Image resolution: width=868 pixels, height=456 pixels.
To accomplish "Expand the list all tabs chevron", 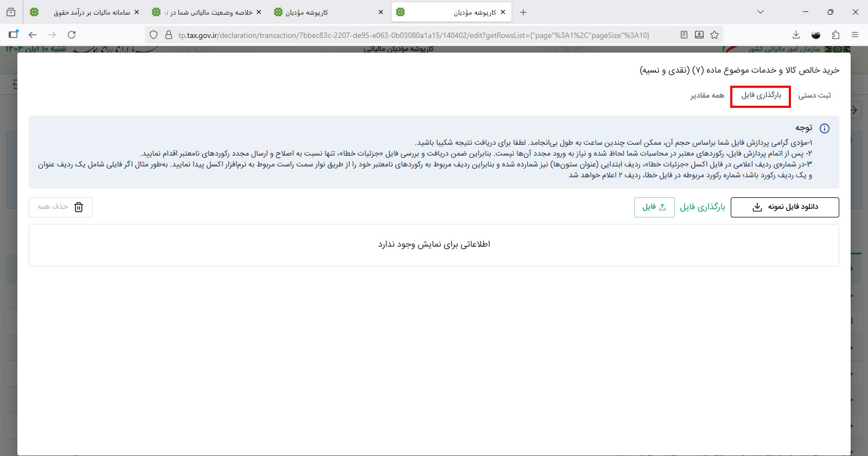I will [x=761, y=12].
